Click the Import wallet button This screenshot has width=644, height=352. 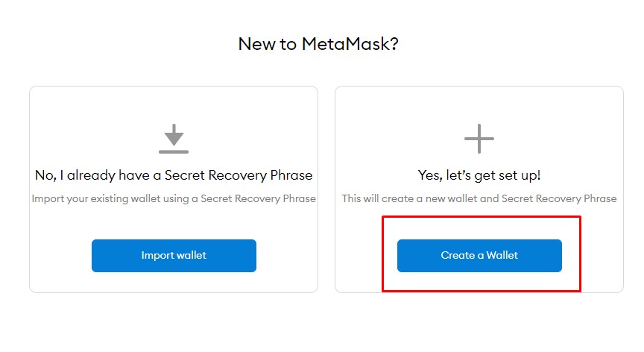pyautogui.click(x=174, y=256)
